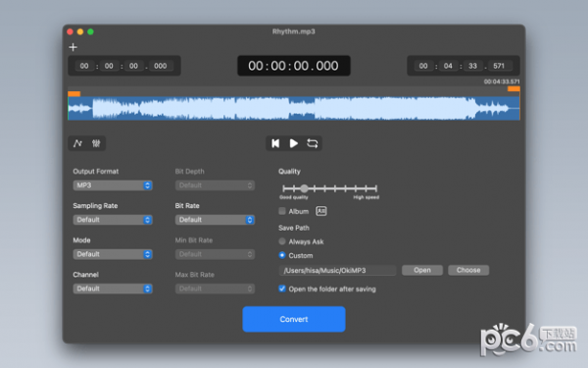Click the start time seconds field

pos(133,66)
